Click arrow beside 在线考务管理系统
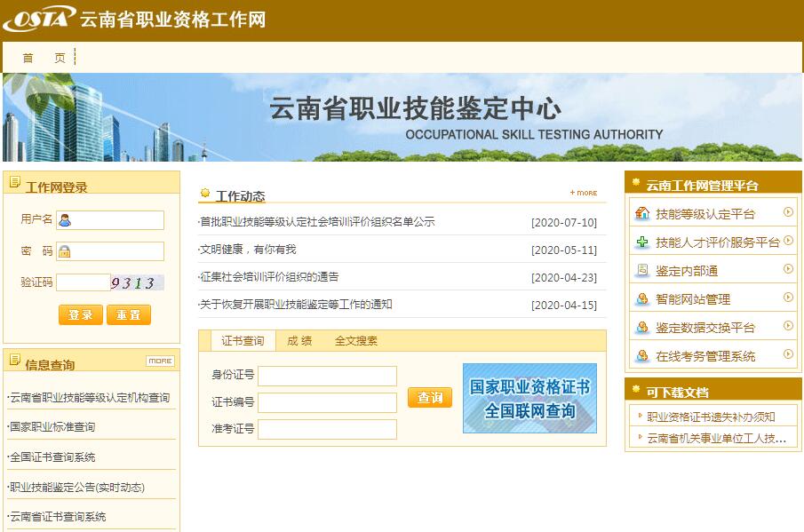This screenshot has width=804, height=532. pyautogui.click(x=788, y=355)
